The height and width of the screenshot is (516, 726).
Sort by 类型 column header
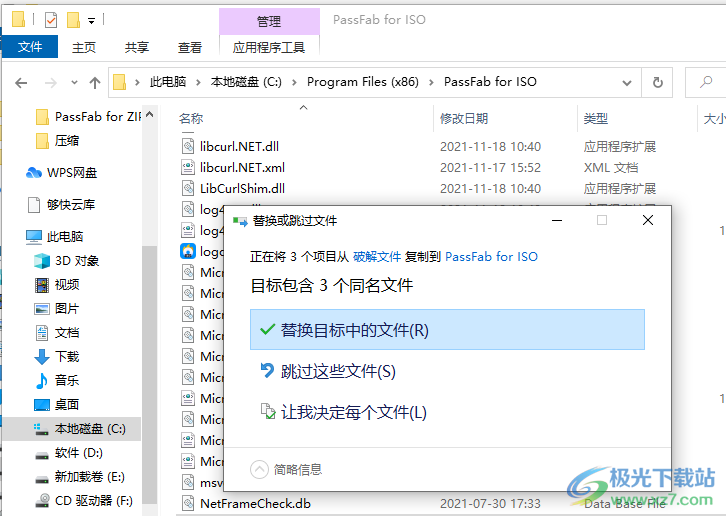596,119
